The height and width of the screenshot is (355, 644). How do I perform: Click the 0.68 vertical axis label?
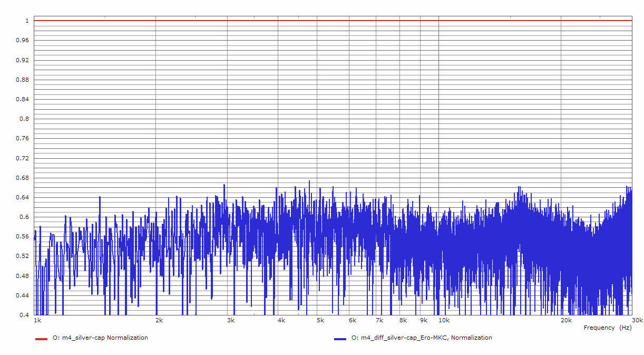click(23, 178)
